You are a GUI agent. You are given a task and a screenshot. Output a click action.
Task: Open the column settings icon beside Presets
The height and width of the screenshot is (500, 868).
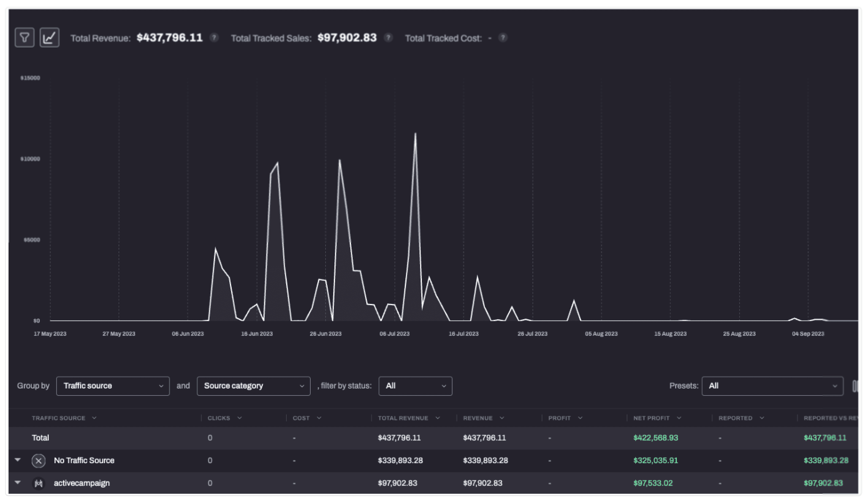pos(855,386)
